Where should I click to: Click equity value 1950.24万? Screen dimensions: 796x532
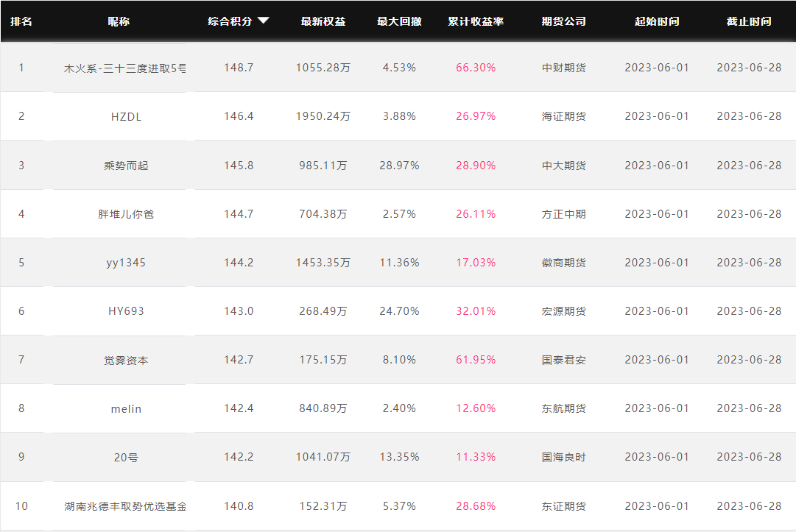tap(323, 116)
